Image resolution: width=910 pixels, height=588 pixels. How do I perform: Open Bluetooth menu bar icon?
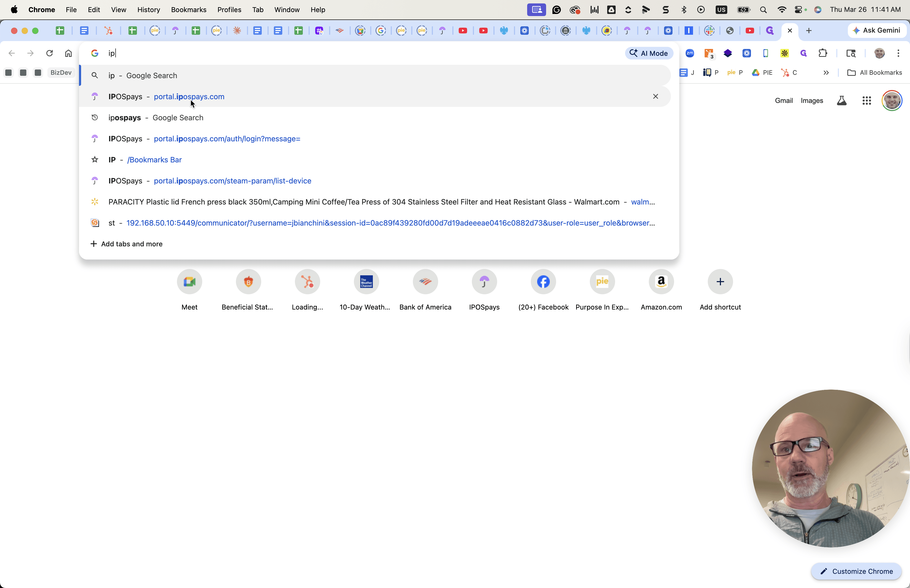click(x=684, y=9)
